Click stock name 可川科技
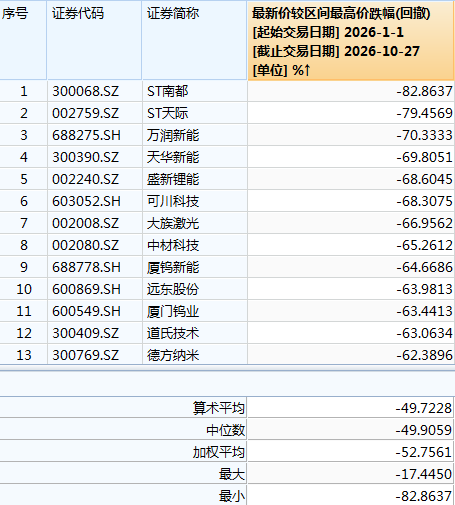This screenshot has width=455, height=505. click(173, 201)
